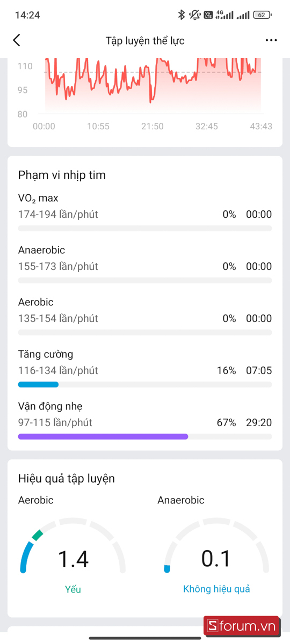
Task: Tap the Anaerobic 155-173 lần/phút row
Action: (x=145, y=264)
